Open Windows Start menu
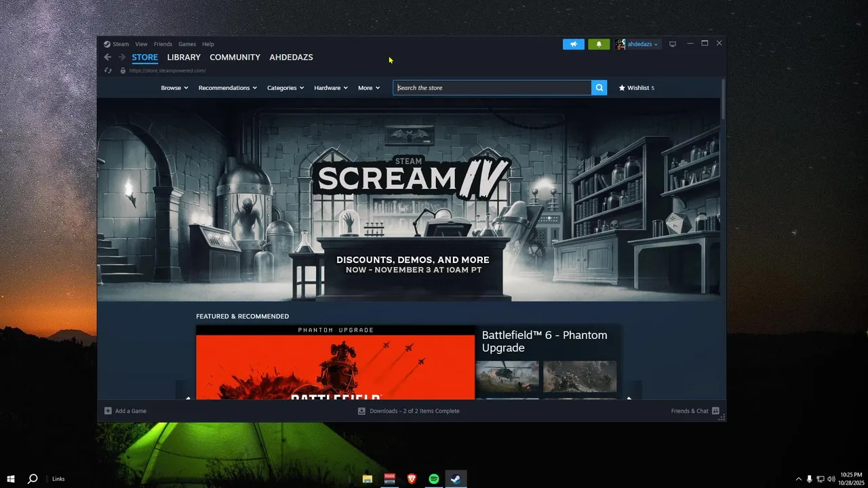The height and width of the screenshot is (488, 868). coord(11,479)
